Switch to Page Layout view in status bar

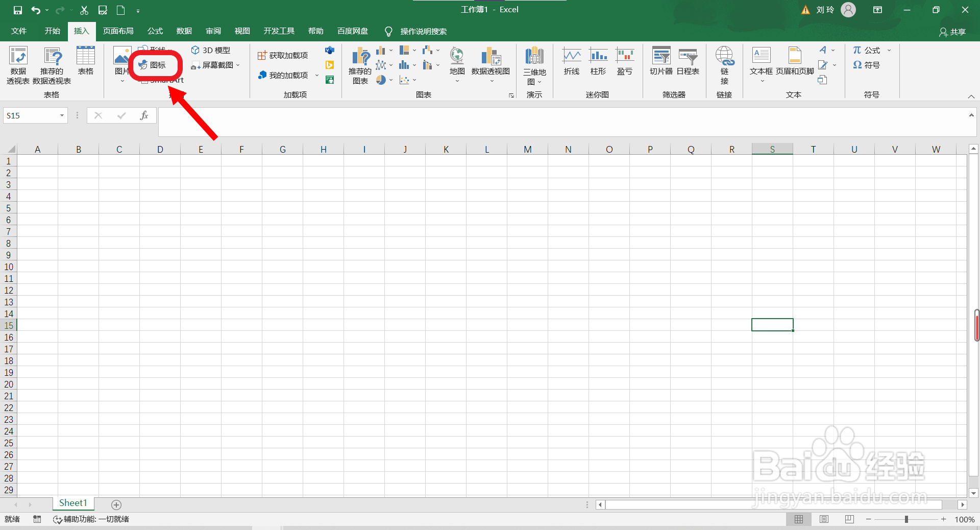(824, 519)
